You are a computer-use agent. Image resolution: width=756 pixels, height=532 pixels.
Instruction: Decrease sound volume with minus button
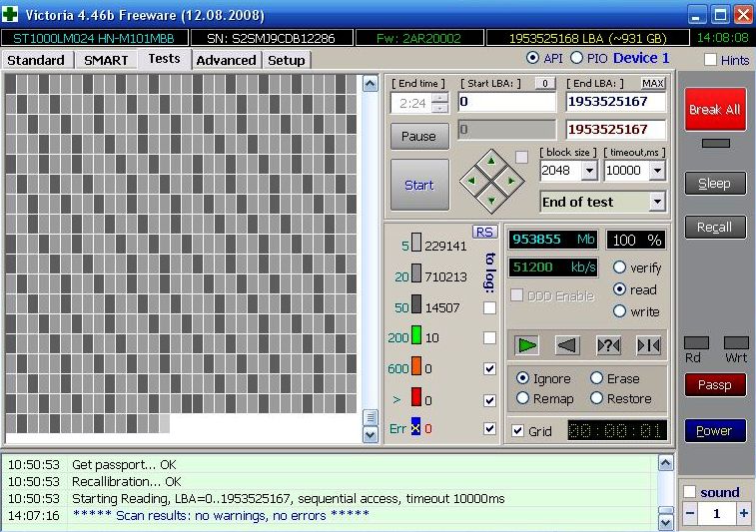(690, 513)
